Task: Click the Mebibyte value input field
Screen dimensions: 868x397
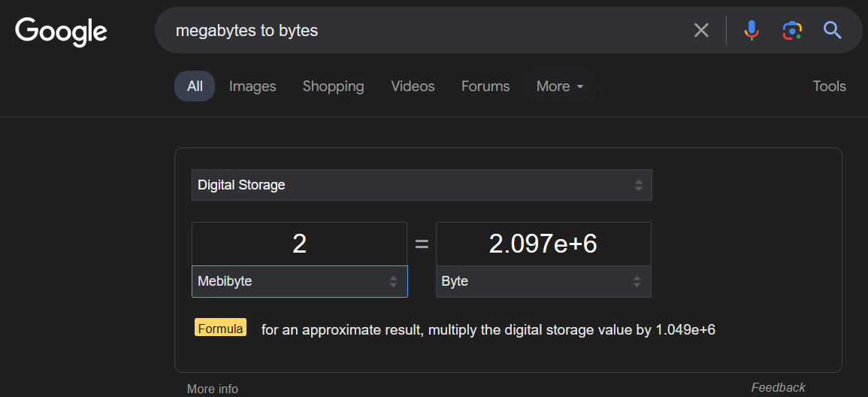Action: click(x=299, y=244)
